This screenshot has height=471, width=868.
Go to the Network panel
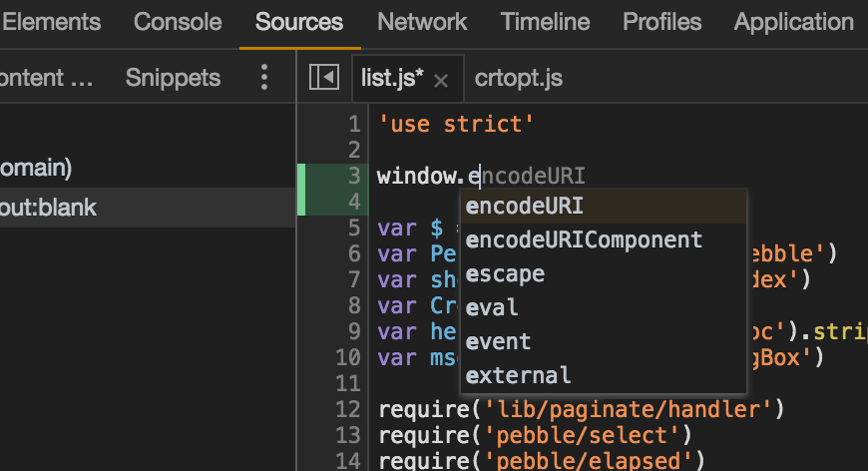(x=422, y=22)
